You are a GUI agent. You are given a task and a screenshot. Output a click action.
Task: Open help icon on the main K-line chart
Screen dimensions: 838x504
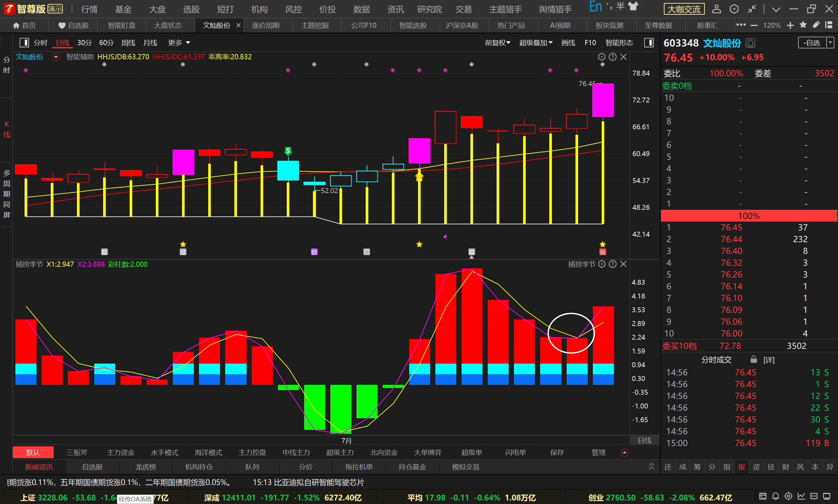click(612, 57)
